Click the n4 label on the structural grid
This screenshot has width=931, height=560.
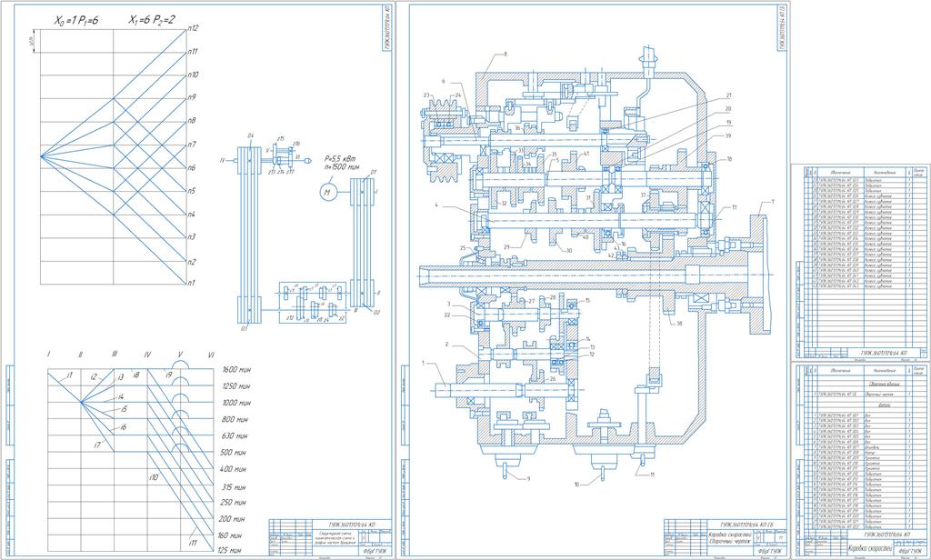click(x=192, y=215)
